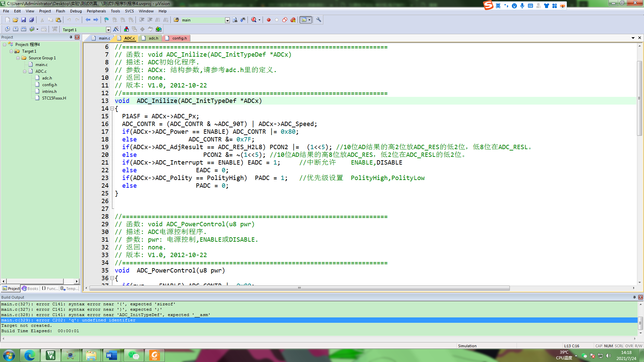
Task: Fold the ADC_PowerControl function at line 36
Action: pyautogui.click(x=112, y=278)
